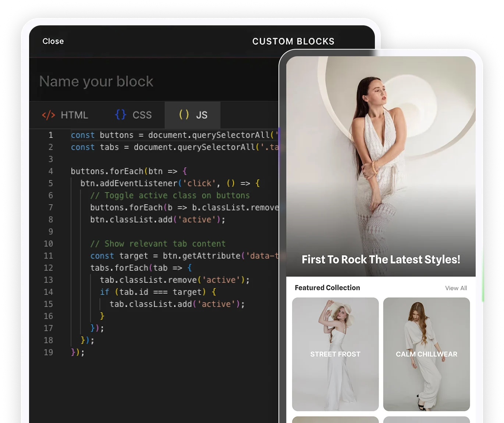Switch to the CSS tab
Viewport: 504px width, 423px height.
pyautogui.click(x=142, y=115)
